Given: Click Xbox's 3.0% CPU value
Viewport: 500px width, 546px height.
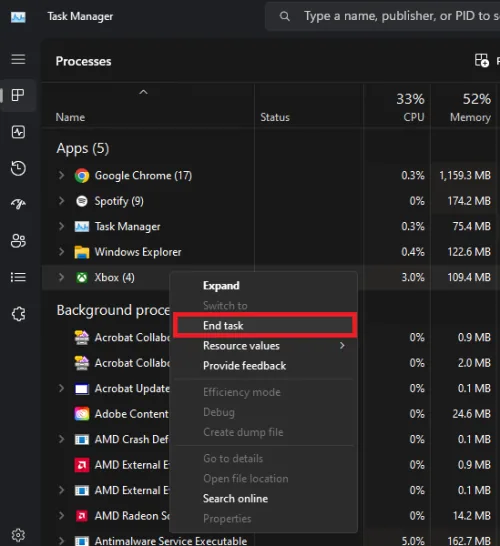Looking at the screenshot, I should 413,278.
